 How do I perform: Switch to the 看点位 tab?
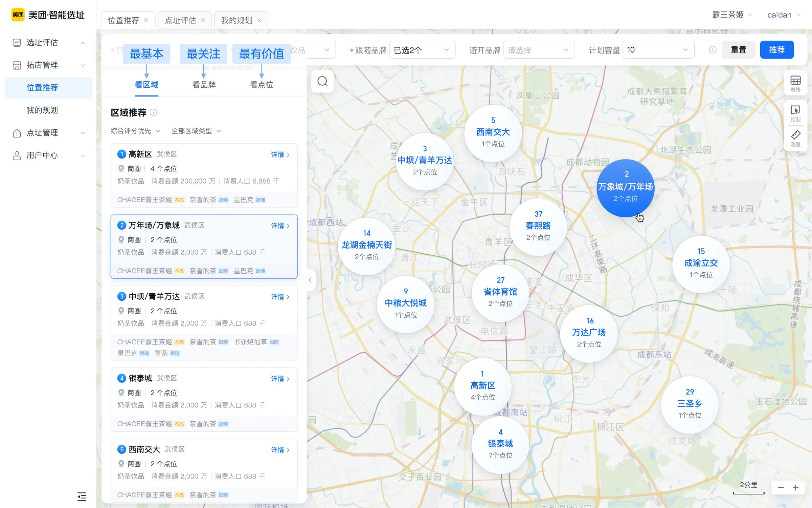click(x=262, y=85)
